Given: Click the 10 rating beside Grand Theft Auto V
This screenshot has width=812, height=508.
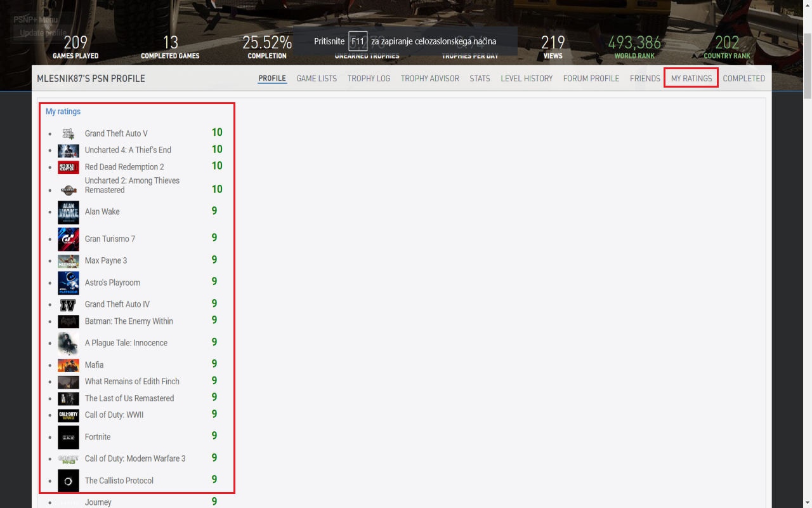Looking at the screenshot, I should pos(217,133).
